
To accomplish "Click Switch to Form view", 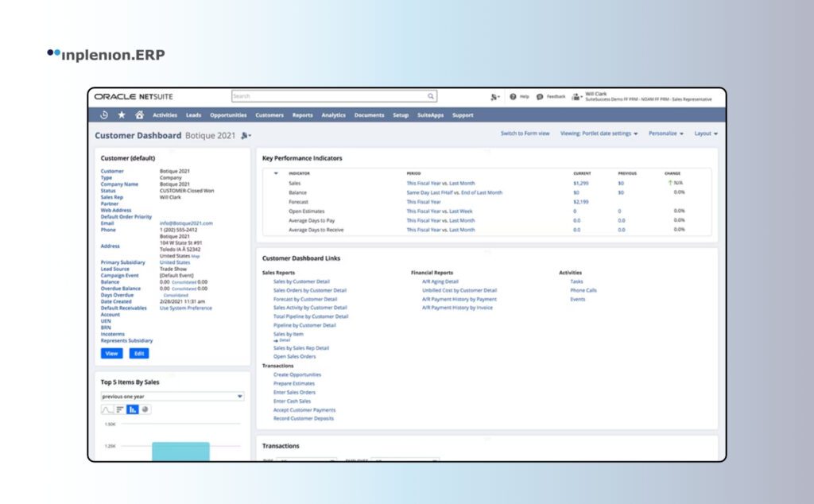I will [x=525, y=134].
